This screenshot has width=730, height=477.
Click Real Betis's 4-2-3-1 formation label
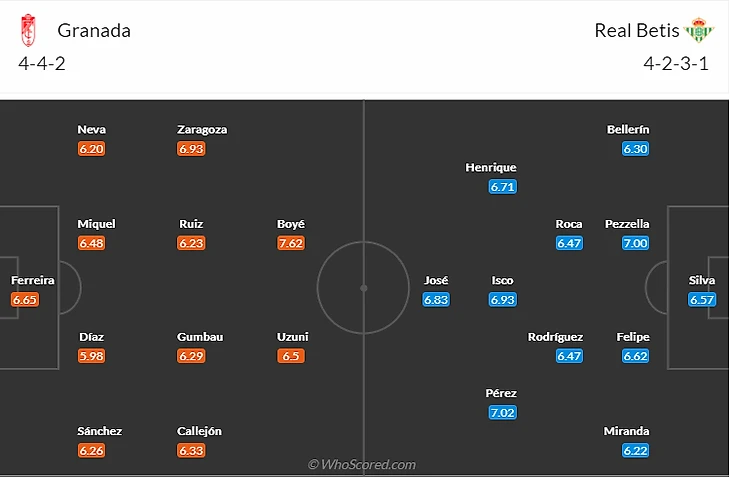tap(676, 63)
